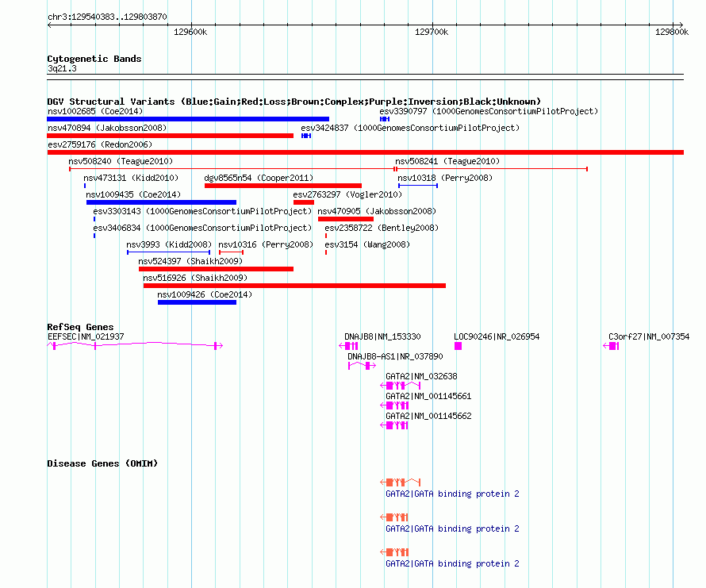The image size is (706, 588).
Task: Select the nsv524397 (Shaikh2009) red bar
Action: pyautogui.click(x=216, y=269)
